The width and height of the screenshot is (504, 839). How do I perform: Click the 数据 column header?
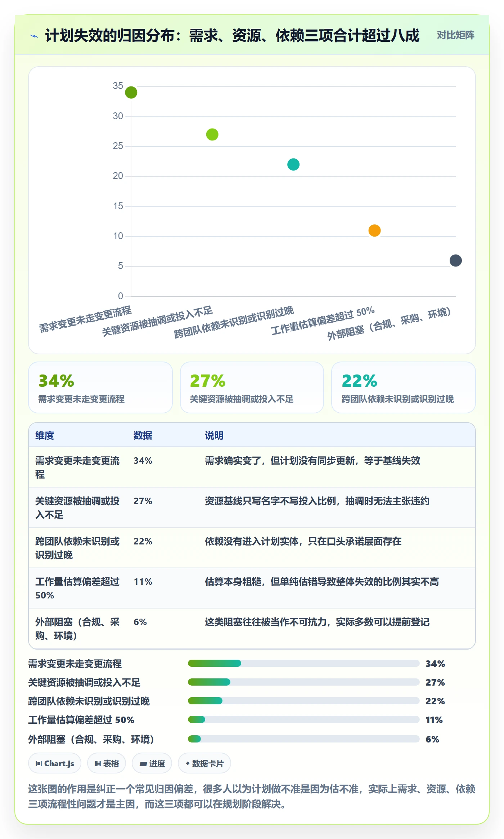click(x=143, y=435)
